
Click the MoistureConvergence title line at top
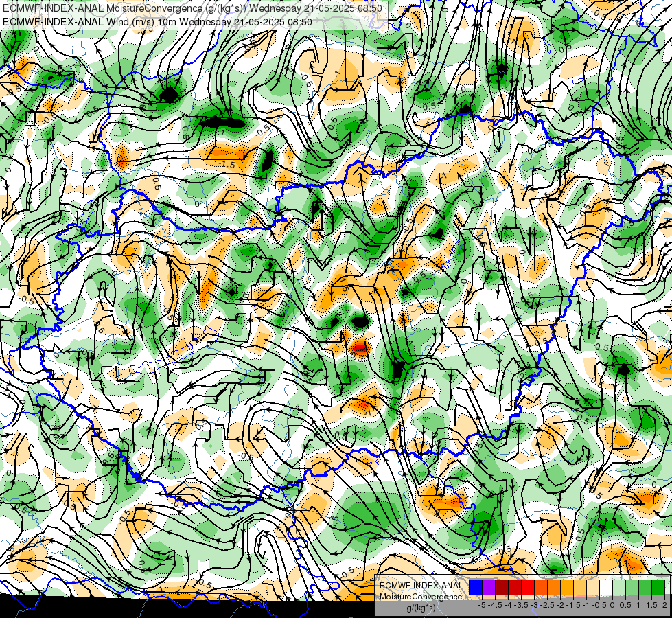pos(192,8)
